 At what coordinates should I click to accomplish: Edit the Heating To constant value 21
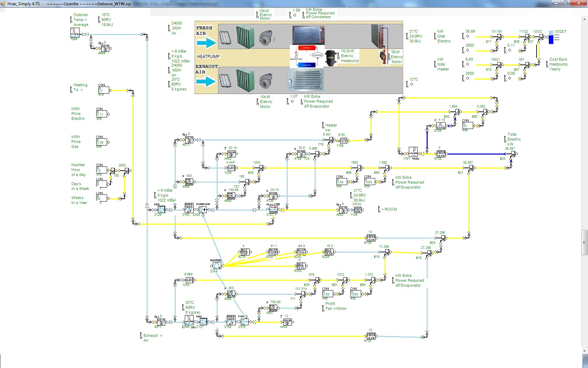tap(103, 90)
